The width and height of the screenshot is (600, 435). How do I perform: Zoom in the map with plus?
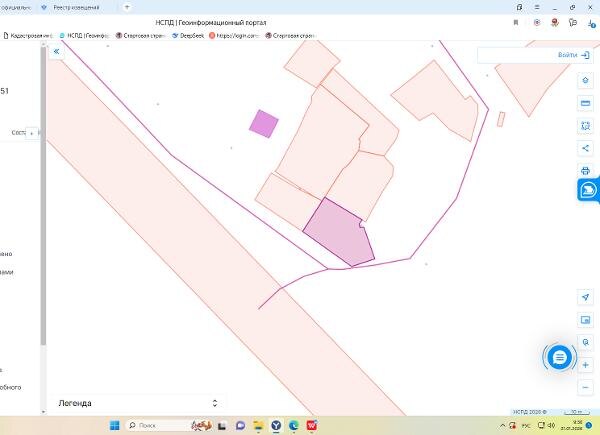[x=585, y=365]
